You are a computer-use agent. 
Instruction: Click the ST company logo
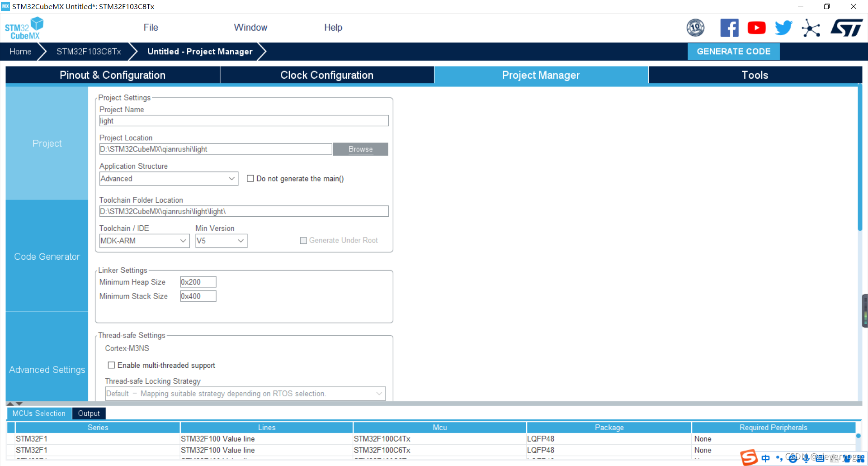coord(846,28)
